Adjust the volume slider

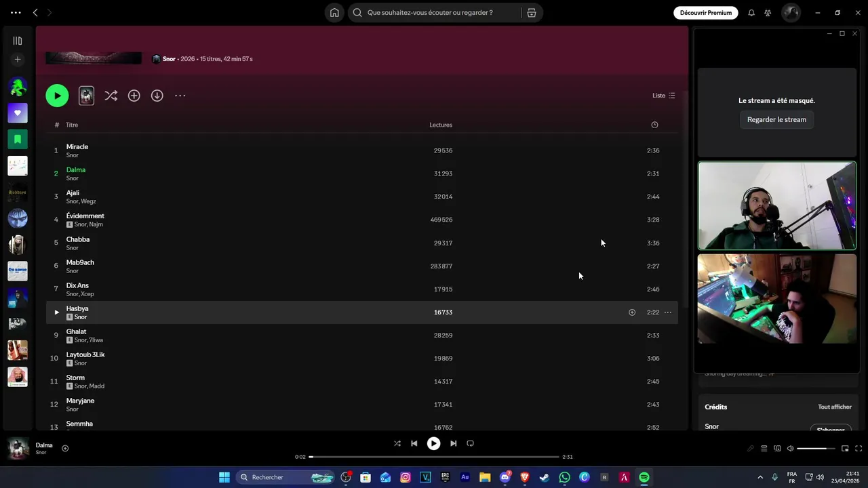816,449
